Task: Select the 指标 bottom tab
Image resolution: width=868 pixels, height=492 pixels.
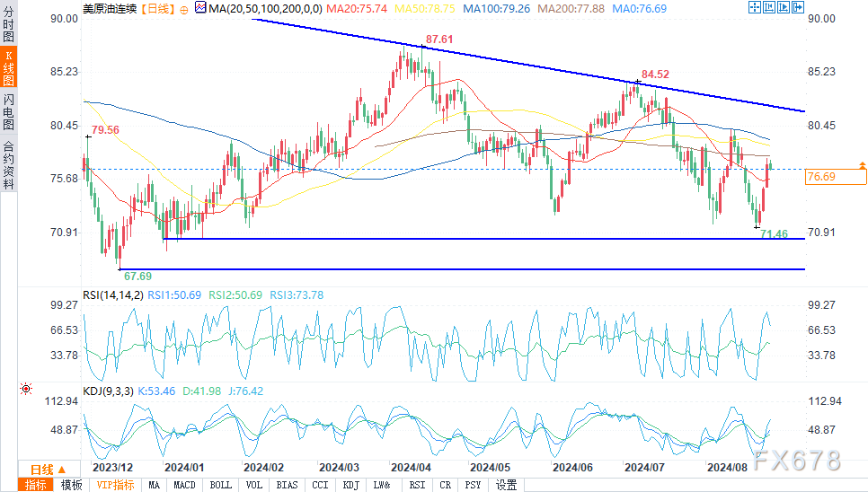Action: click(x=35, y=485)
